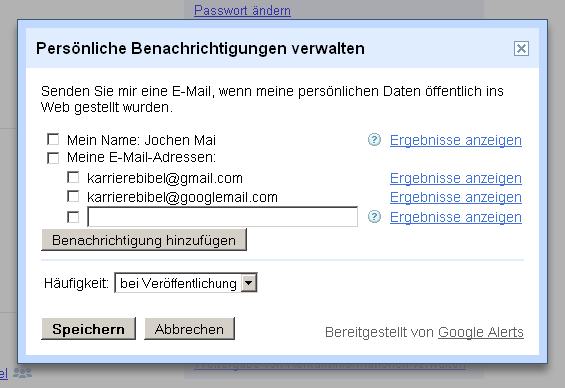Click Benachrichtigung hinzufügen button
This screenshot has width=565, height=388.
(x=144, y=240)
